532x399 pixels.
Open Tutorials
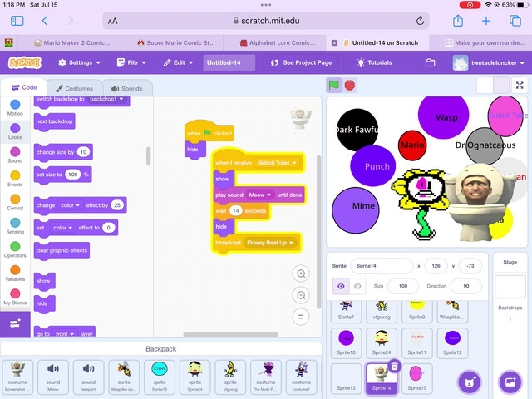pyautogui.click(x=375, y=62)
